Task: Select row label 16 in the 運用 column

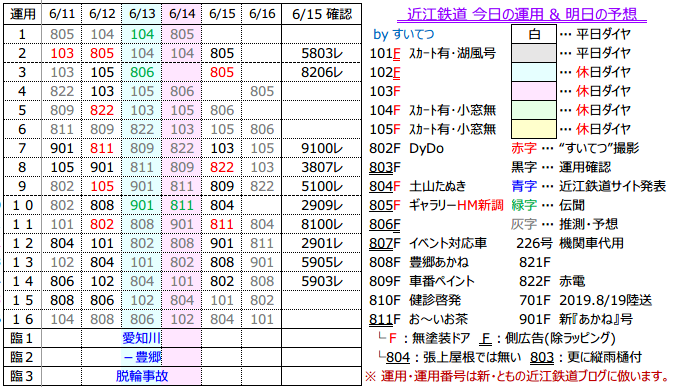Action: pyautogui.click(x=23, y=319)
